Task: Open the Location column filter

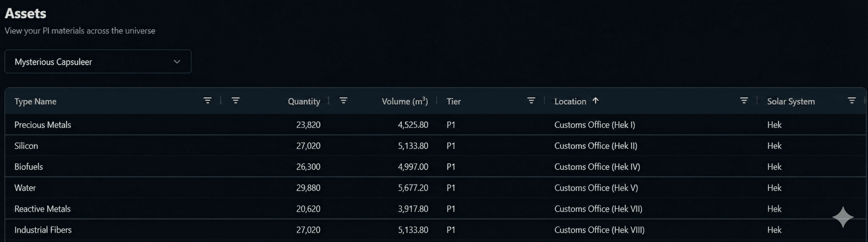Action: pos(744,100)
